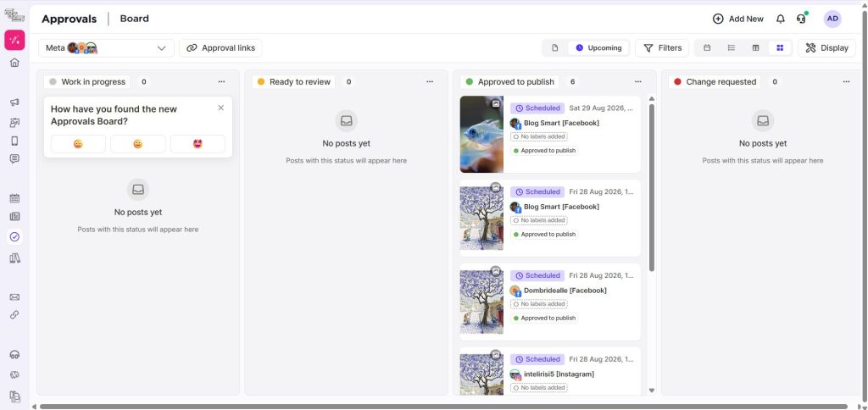Open the notifications bell
This screenshot has width=868, height=410.
coord(781,19)
